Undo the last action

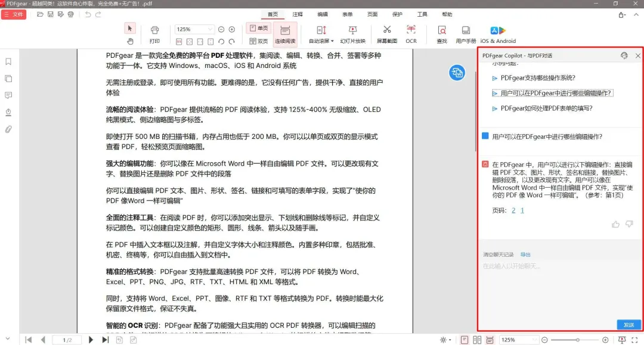[88, 14]
